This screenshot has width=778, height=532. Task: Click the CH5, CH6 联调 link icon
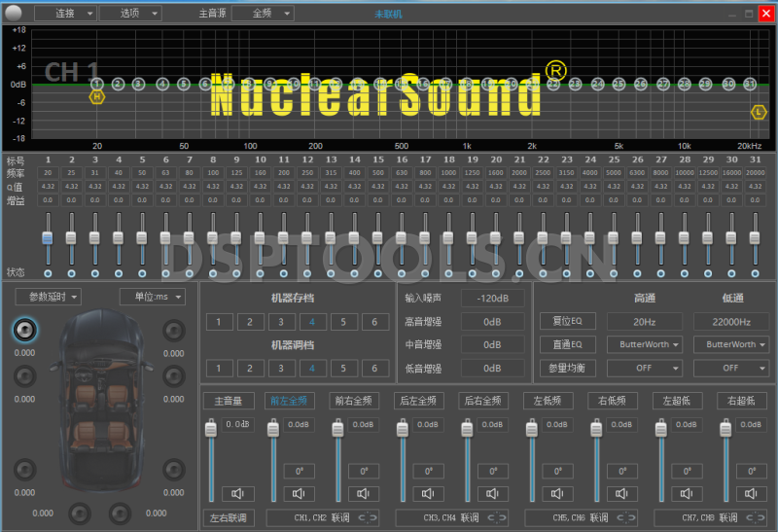[x=626, y=517]
